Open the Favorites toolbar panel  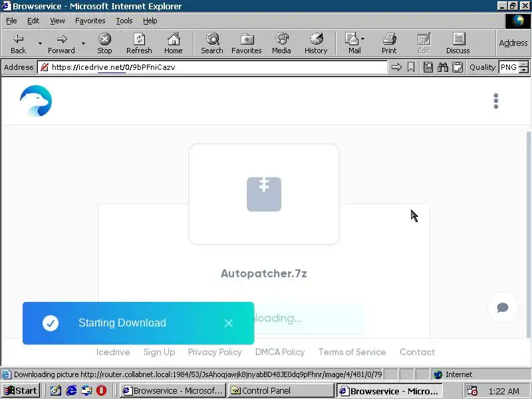coord(247,43)
